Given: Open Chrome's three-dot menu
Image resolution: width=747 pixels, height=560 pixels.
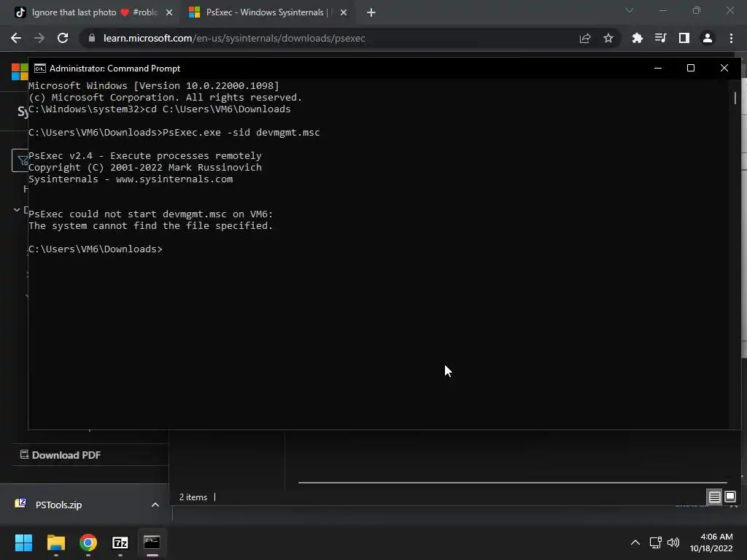Looking at the screenshot, I should pyautogui.click(x=731, y=38).
